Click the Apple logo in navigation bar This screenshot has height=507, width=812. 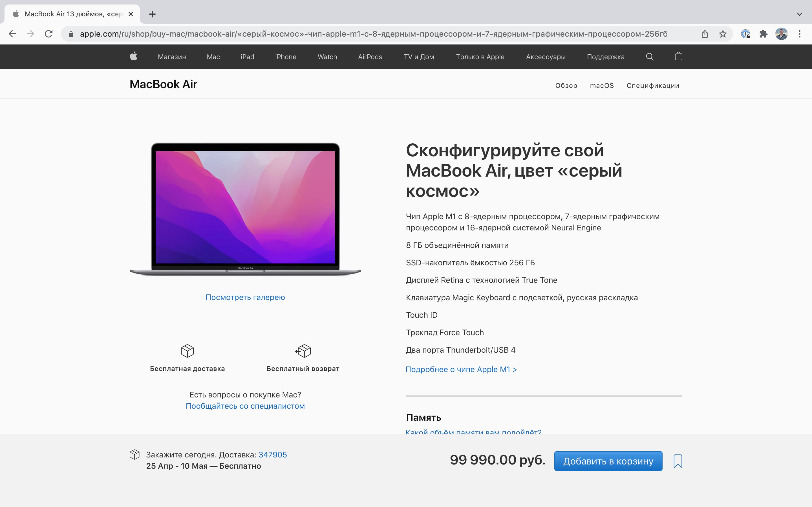(134, 56)
